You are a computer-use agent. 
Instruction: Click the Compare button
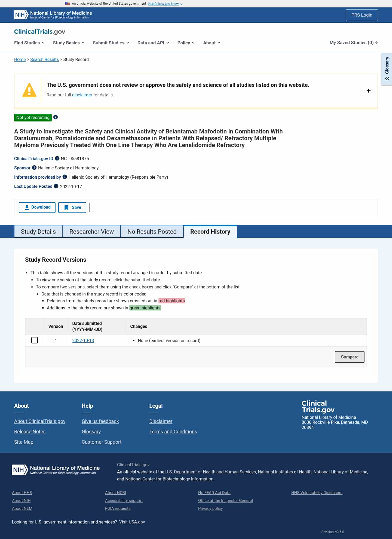click(x=350, y=357)
